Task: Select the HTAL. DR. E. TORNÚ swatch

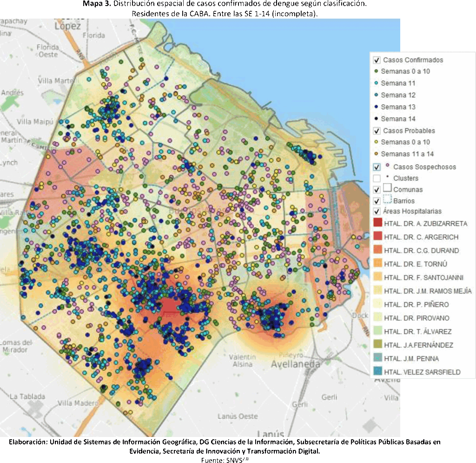Action: point(377,263)
